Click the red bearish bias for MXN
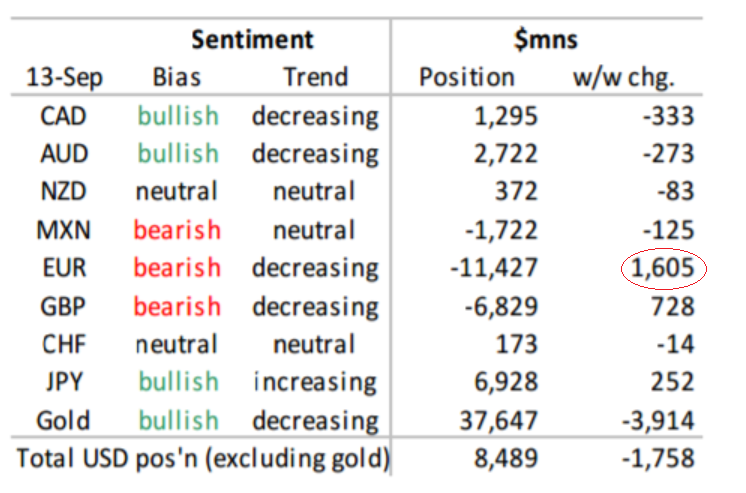Screen dimensions: 746x493 pyautogui.click(x=176, y=230)
